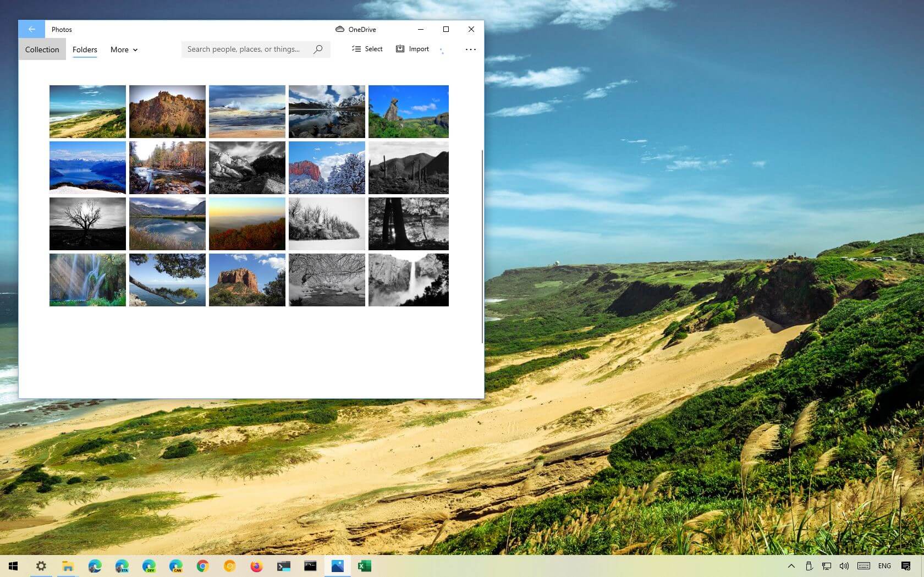Open Settings gear in the taskbar

[41, 566]
